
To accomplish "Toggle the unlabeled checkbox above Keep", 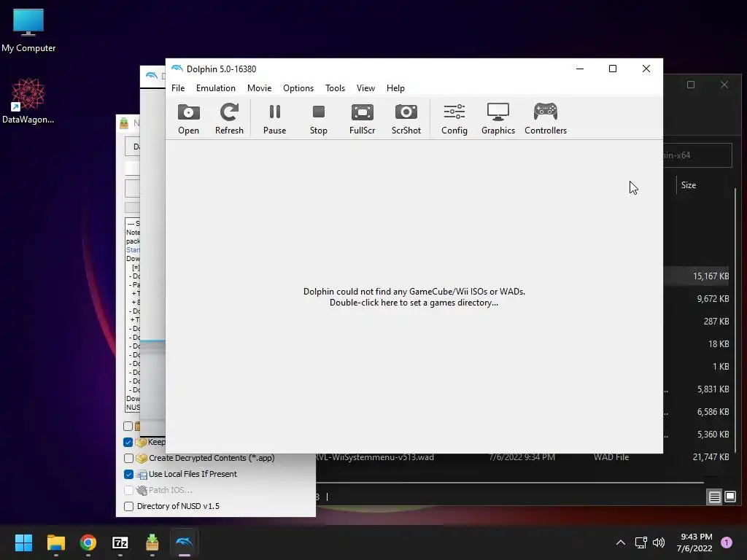I will pyautogui.click(x=128, y=426).
